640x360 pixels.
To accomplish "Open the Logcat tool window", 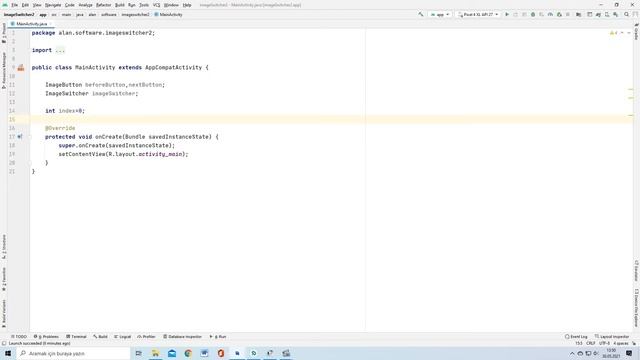I will point(122,337).
